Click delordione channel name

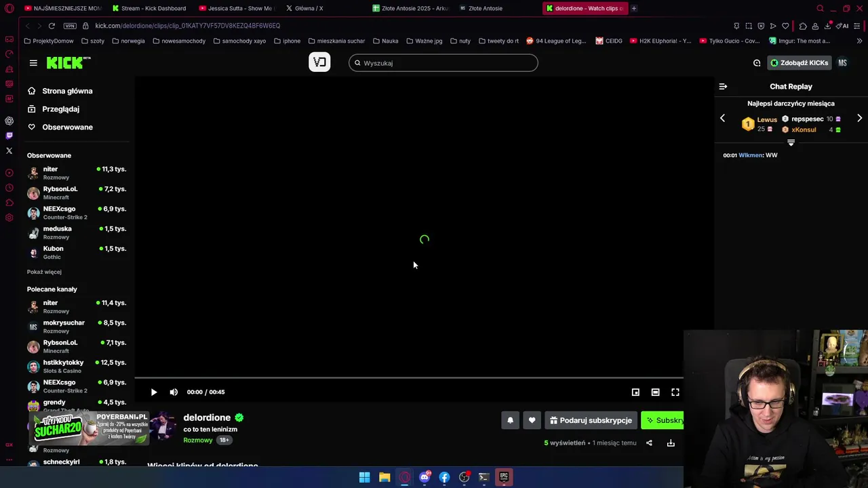click(207, 418)
